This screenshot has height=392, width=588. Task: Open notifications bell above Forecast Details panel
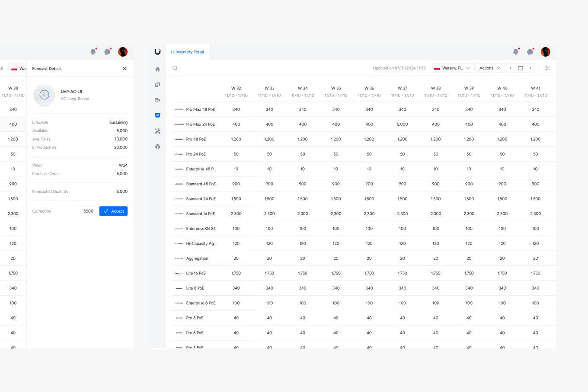point(93,52)
